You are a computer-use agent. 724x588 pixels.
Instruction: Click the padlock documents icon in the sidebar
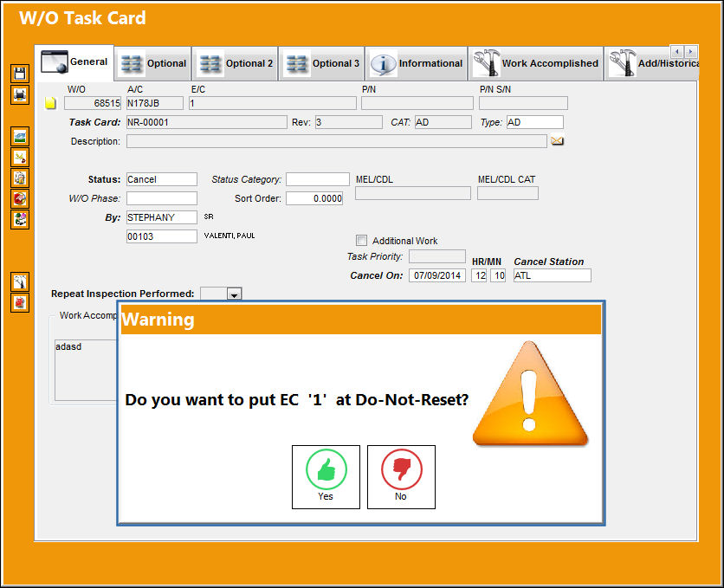tap(20, 178)
